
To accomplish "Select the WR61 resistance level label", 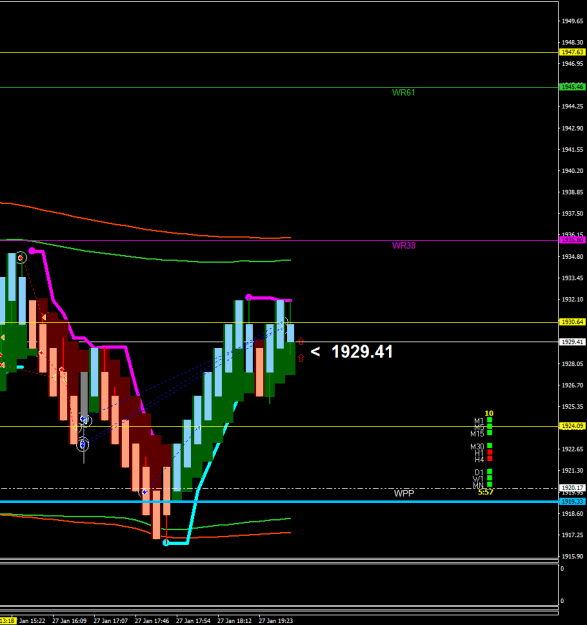I will pos(403,92).
